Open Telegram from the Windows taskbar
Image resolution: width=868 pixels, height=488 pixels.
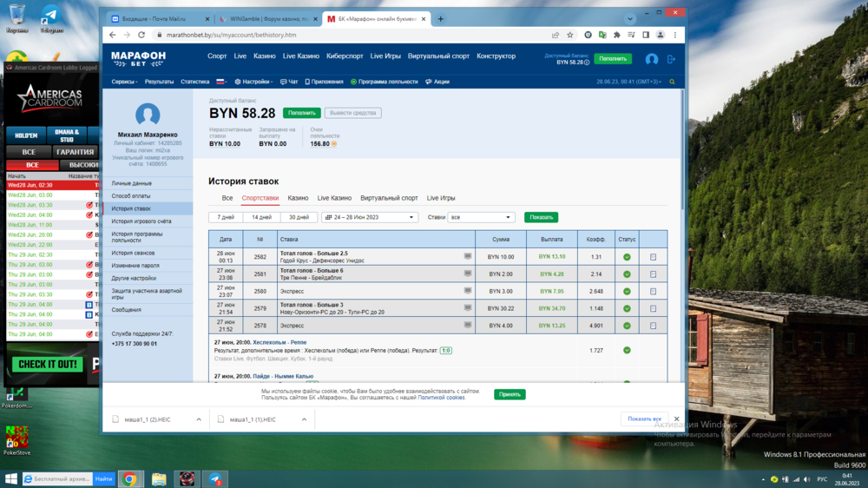click(215, 478)
